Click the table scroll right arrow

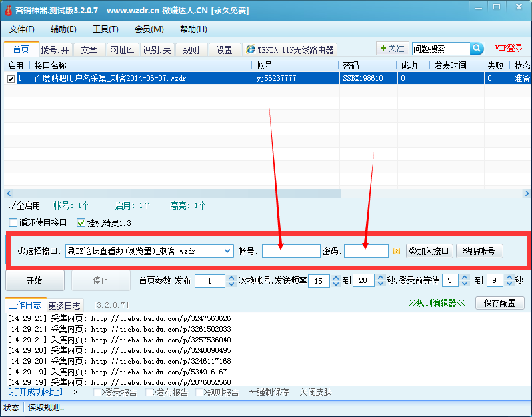tap(527, 193)
